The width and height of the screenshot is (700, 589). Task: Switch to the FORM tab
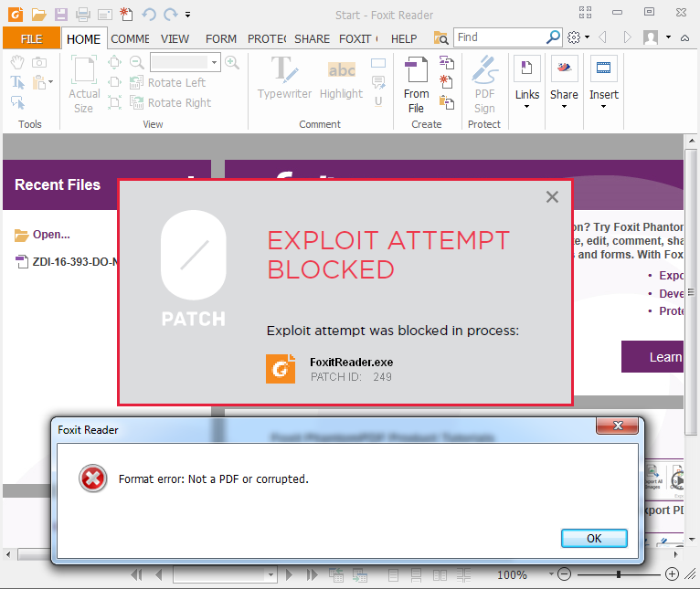(221, 39)
